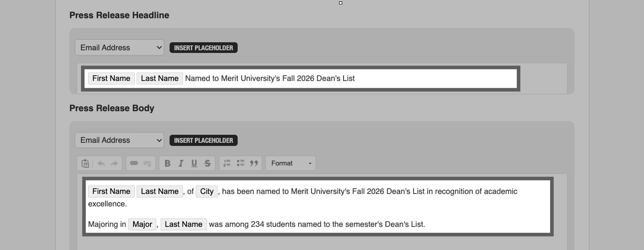Screen dimensions: 644x250
Task: Click headline text 'Named to Merit University's'
Action: (233, 78)
